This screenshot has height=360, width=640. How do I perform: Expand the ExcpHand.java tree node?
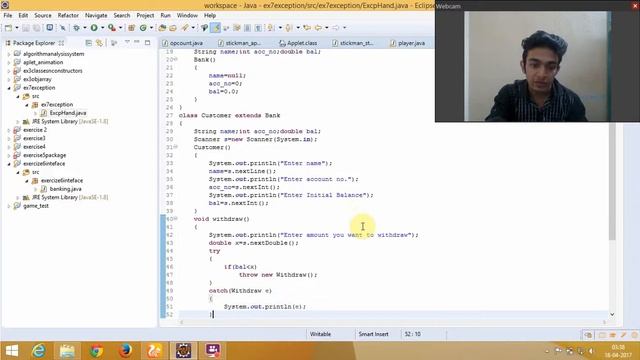pos(36,113)
